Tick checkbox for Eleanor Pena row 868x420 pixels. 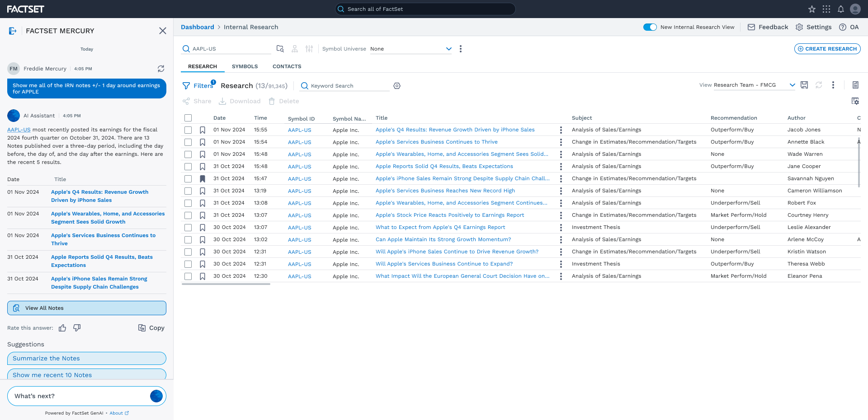pyautogui.click(x=188, y=276)
